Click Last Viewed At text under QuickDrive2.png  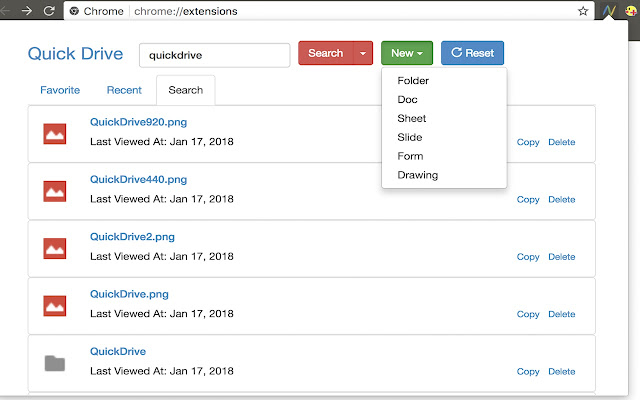(x=162, y=256)
